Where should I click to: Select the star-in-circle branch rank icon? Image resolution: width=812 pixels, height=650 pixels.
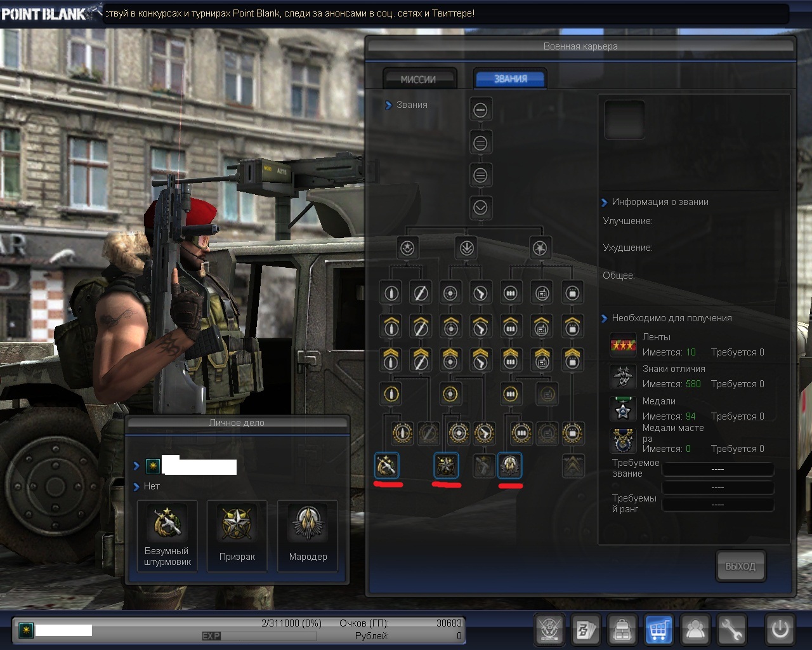pyautogui.click(x=407, y=248)
